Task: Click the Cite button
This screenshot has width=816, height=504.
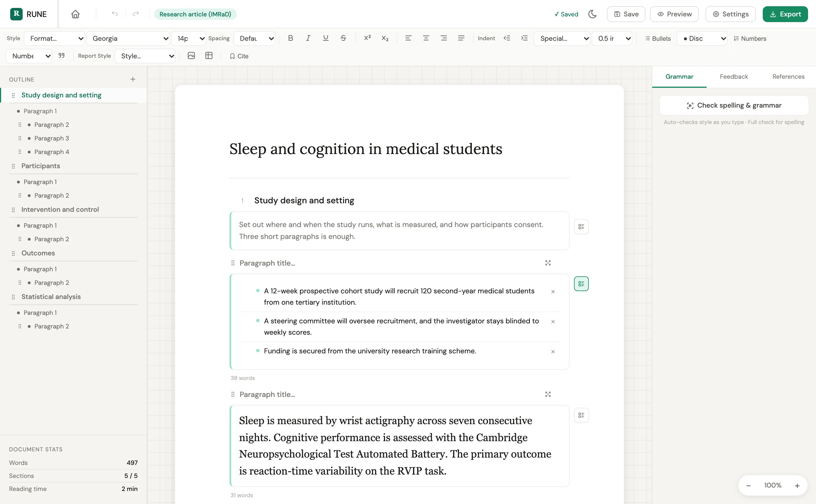Action: [239, 56]
